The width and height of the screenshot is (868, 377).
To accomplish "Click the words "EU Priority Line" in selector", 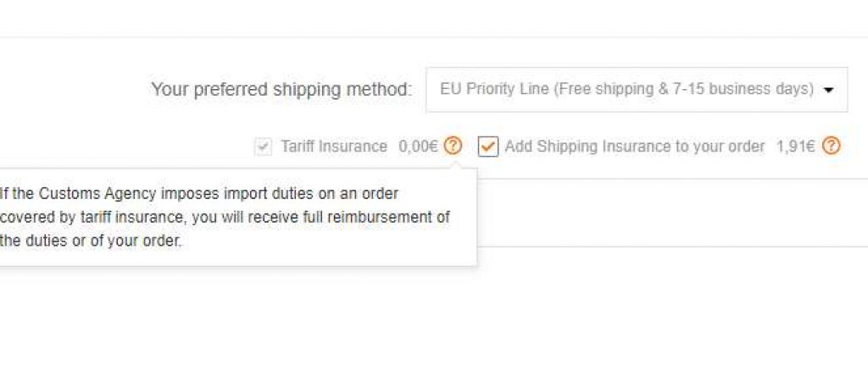I will (494, 90).
